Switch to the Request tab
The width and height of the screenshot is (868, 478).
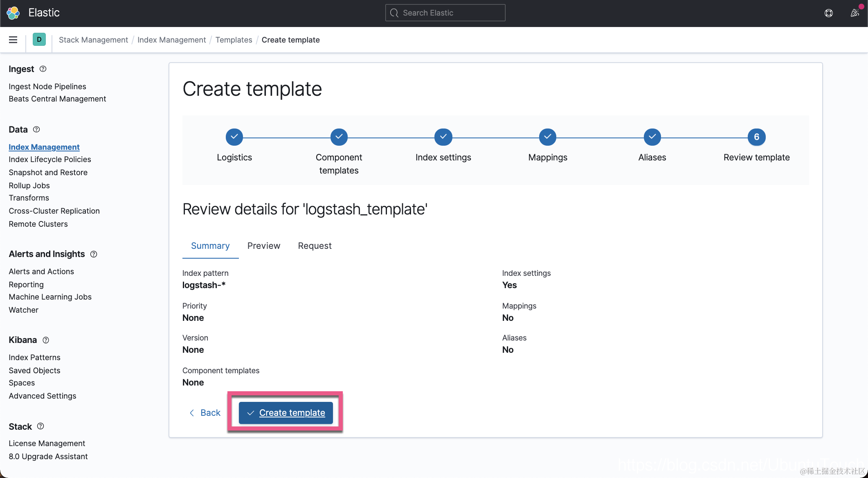point(315,246)
